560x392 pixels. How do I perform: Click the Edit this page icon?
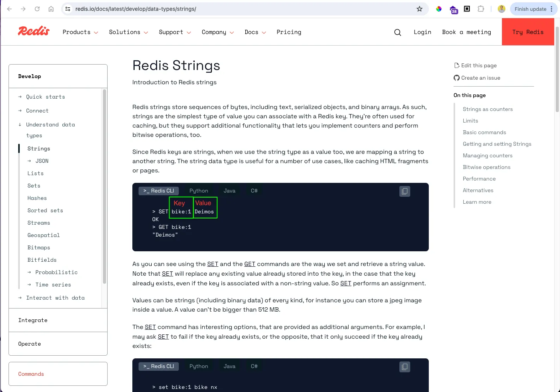tap(457, 66)
